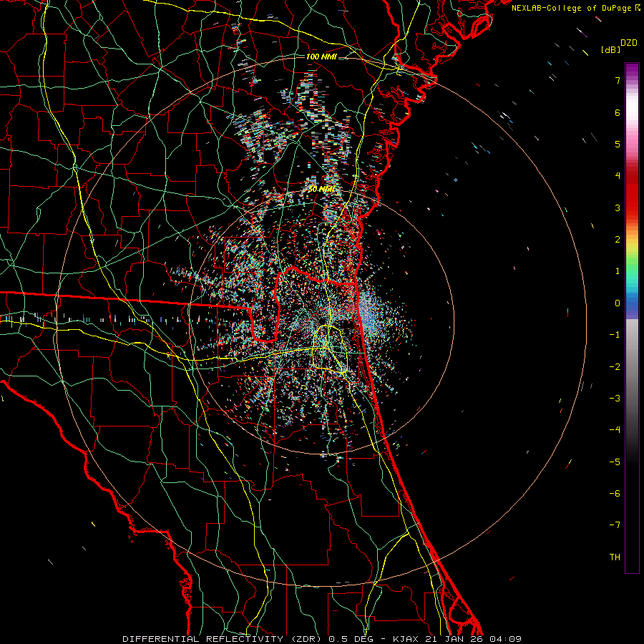Click the 50 NMI range ring label

[321, 190]
